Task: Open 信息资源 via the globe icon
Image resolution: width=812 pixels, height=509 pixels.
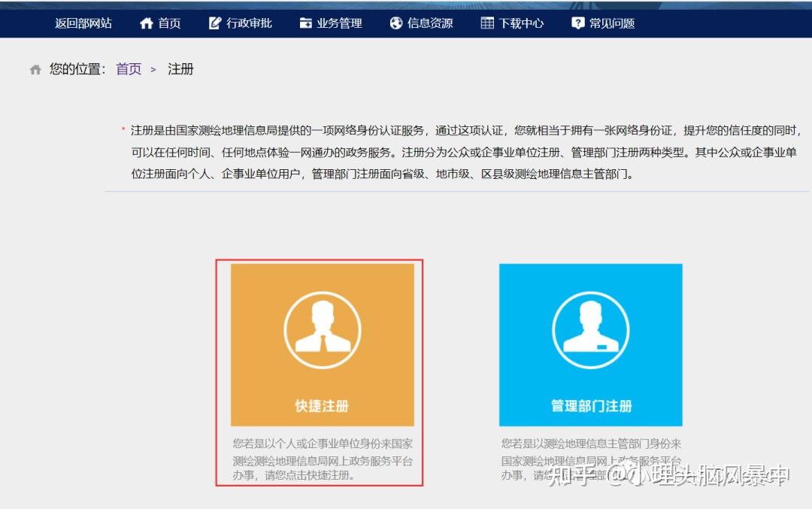Action: pyautogui.click(x=395, y=23)
